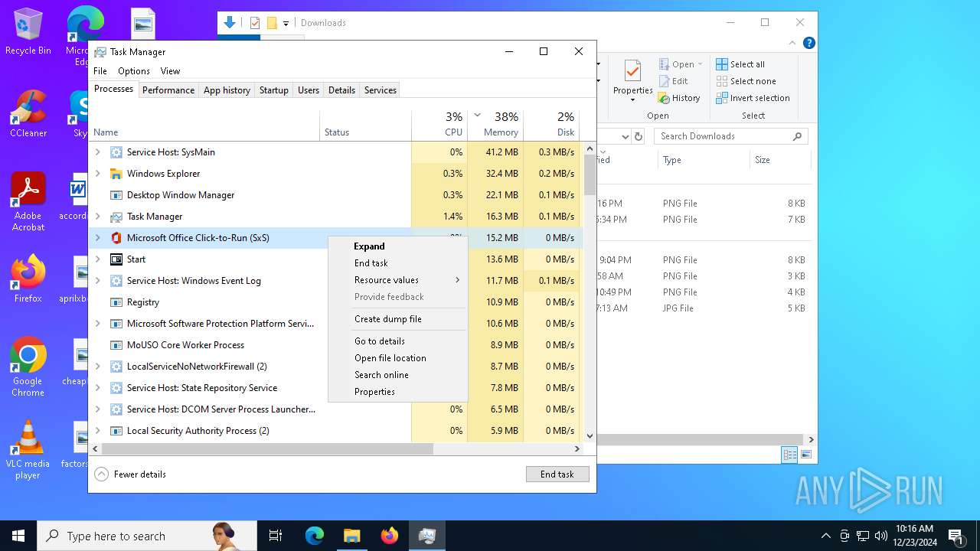The width and height of the screenshot is (980, 551).
Task: Click the Task Manager process row icon
Action: coord(116,217)
